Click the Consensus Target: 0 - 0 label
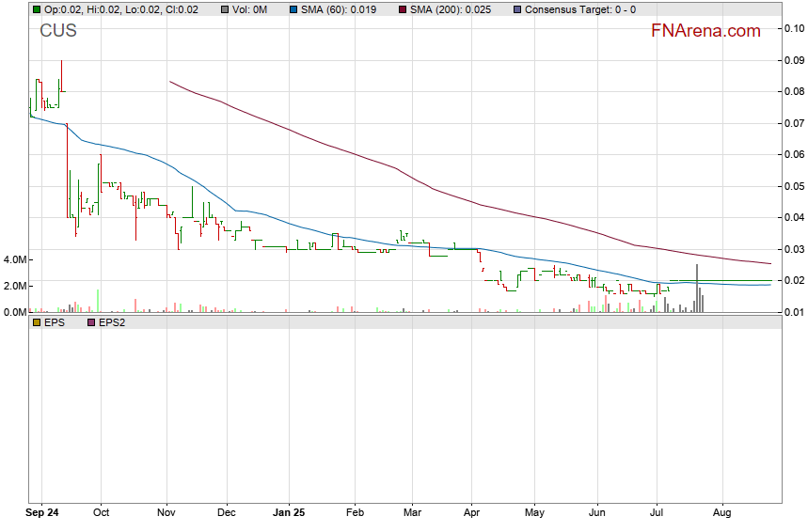This screenshot has width=808, height=532. point(579,9)
